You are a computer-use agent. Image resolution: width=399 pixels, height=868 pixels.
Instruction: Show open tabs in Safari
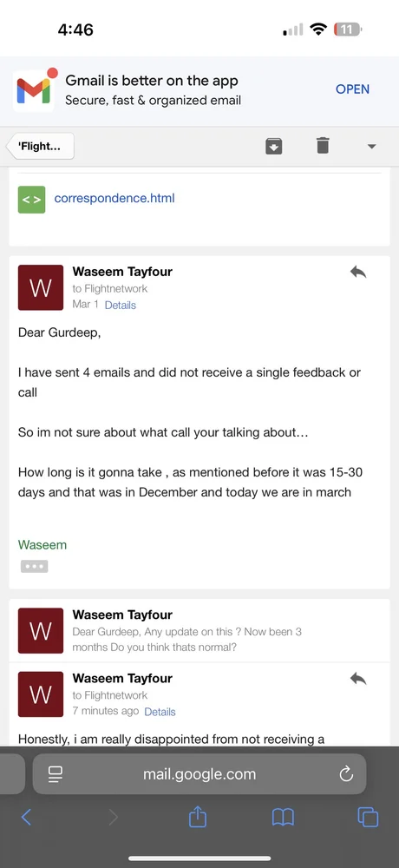click(x=368, y=817)
